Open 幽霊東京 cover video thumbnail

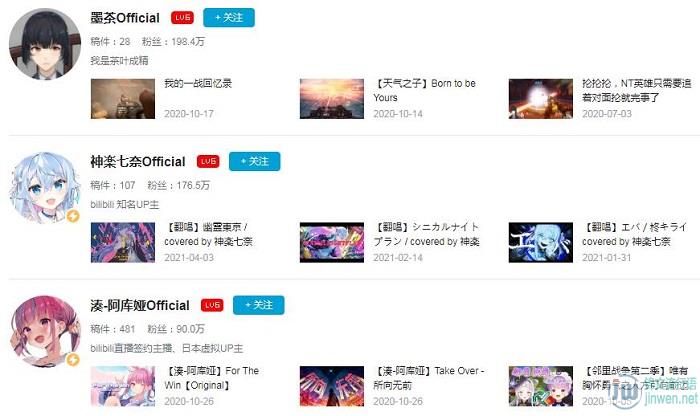tap(123, 242)
